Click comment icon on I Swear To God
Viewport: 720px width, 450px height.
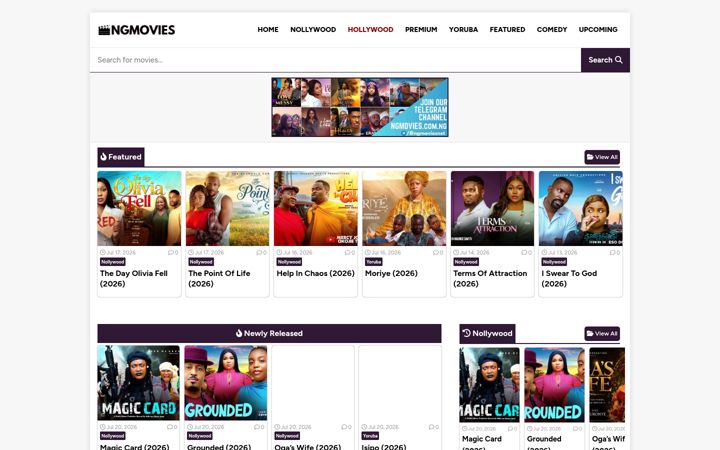coord(614,253)
